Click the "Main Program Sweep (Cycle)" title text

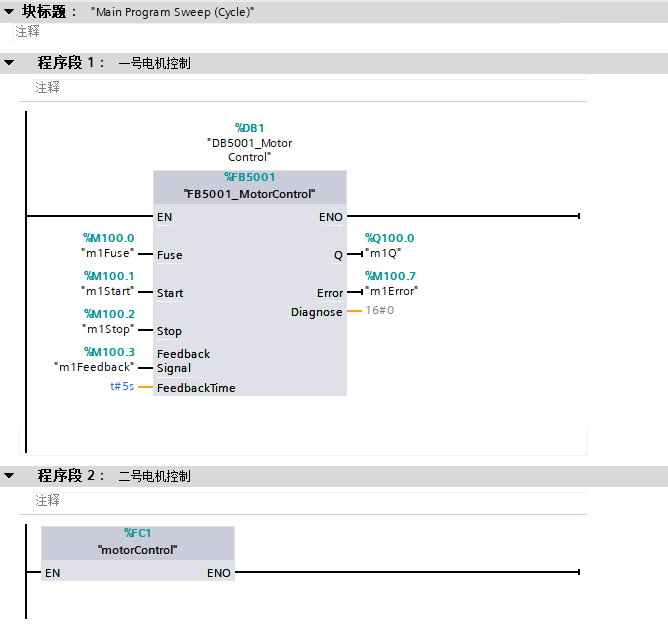[172, 13]
